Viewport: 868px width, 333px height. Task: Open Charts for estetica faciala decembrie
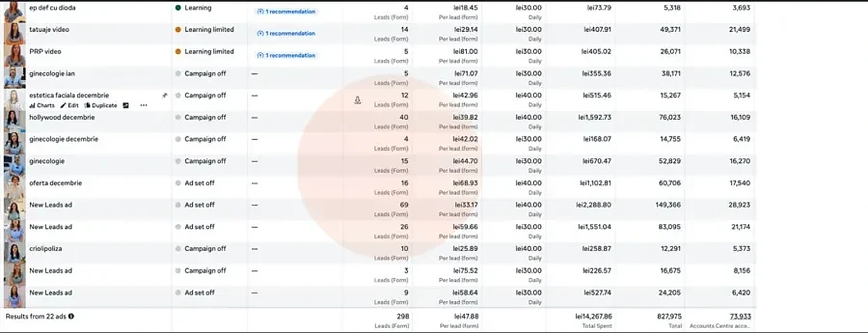point(42,105)
